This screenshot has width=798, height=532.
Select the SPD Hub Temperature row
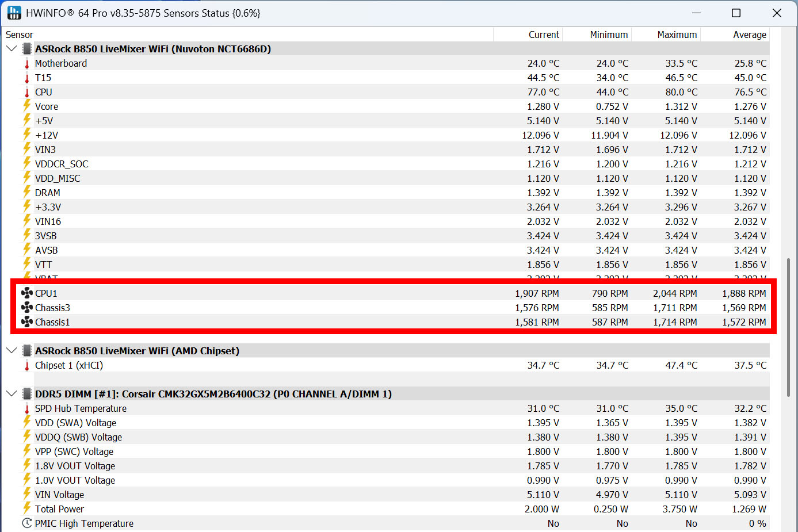pyautogui.click(x=385, y=408)
